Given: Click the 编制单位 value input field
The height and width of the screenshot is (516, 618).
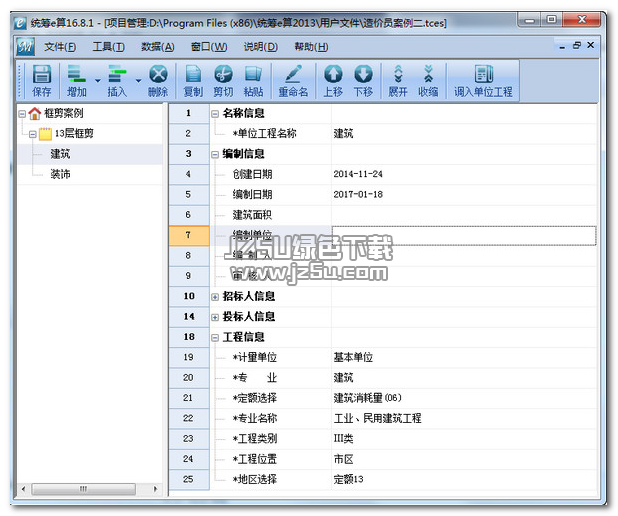Looking at the screenshot, I should tap(464, 235).
